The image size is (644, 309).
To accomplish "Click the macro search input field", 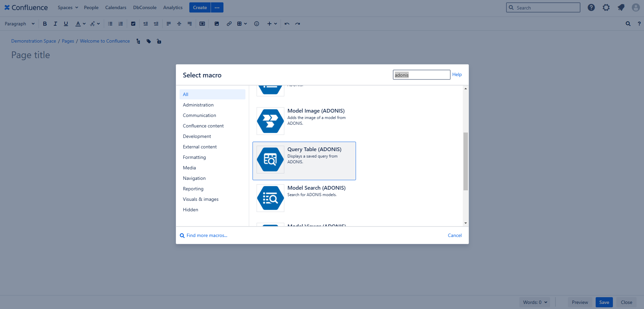I will click(x=421, y=75).
